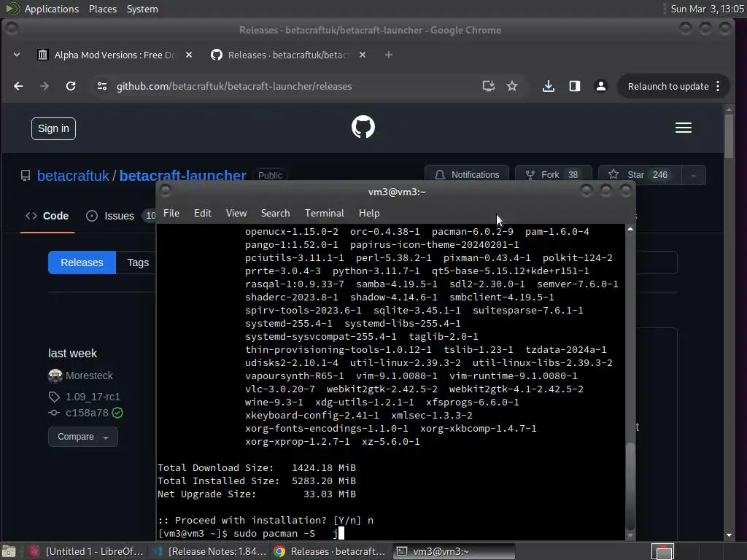
Task: Click the clock Sun Mar 3 13:05
Action: tap(707, 9)
